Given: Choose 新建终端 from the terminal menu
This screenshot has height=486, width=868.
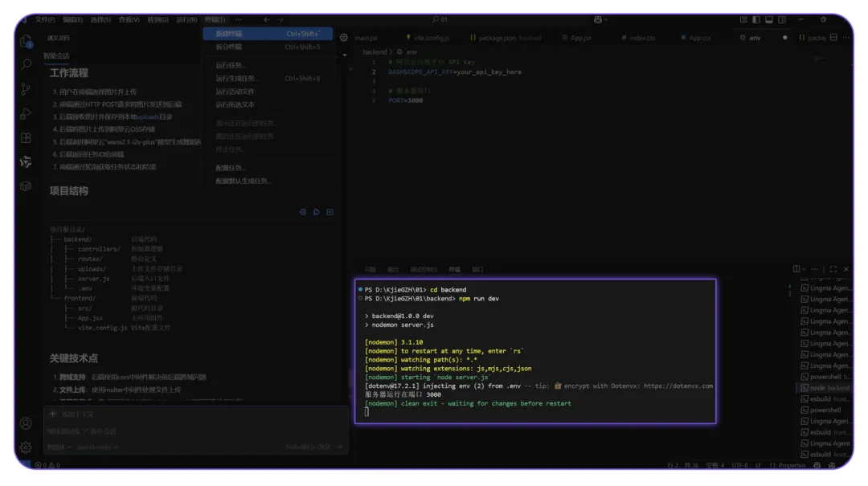Looking at the screenshot, I should 268,34.
